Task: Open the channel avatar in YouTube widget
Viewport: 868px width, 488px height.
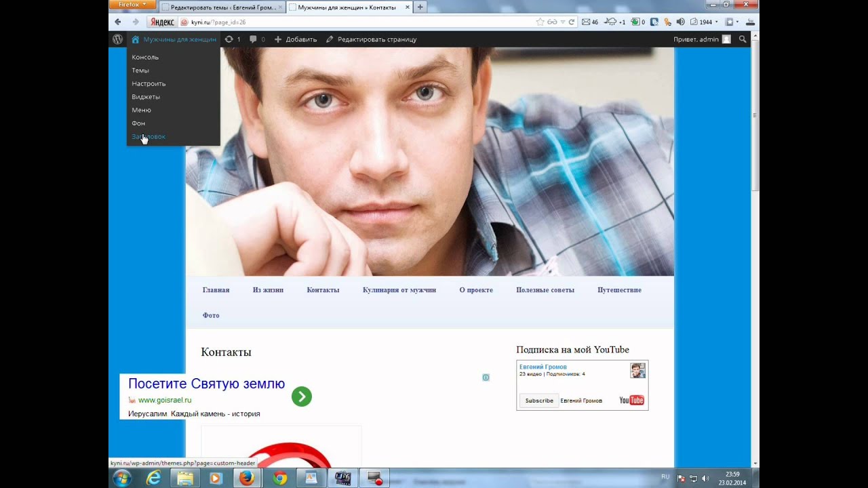Action: coord(637,370)
